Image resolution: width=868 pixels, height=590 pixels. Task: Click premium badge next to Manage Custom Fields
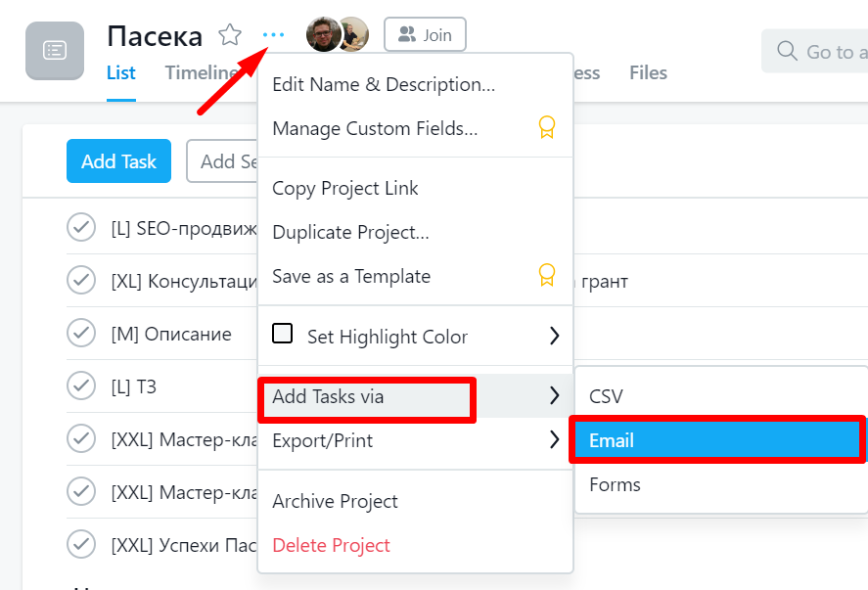(x=547, y=128)
